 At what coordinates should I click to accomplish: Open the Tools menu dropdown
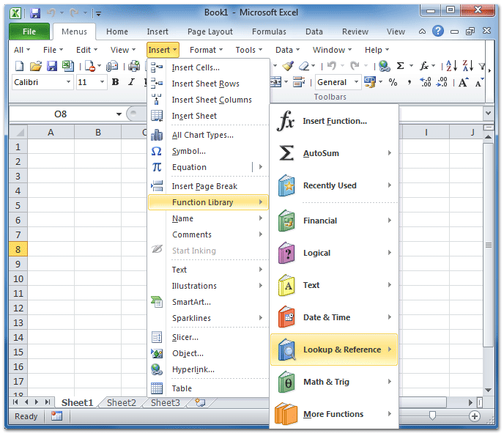(x=249, y=50)
